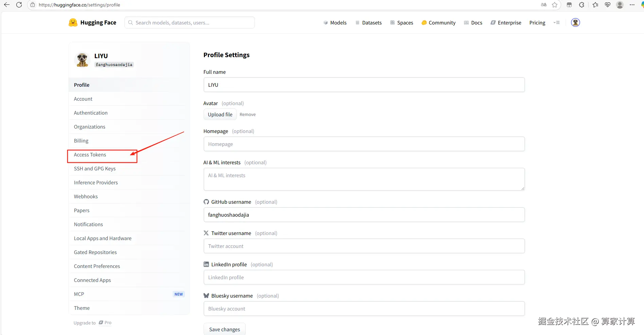
Task: Click the browser address bar URL
Action: (79, 5)
